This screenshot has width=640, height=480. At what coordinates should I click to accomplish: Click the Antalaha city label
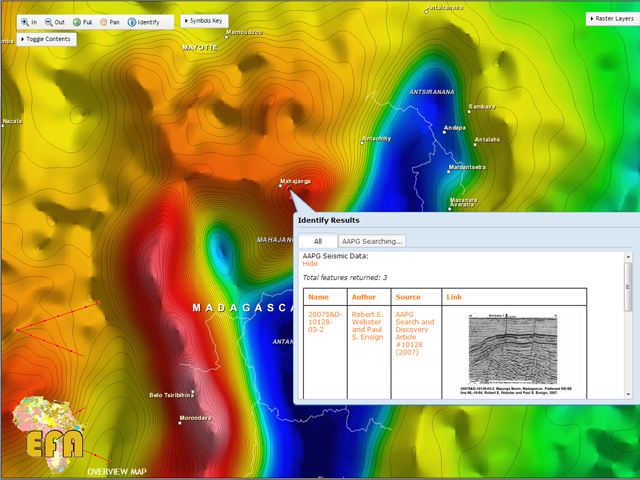487,140
